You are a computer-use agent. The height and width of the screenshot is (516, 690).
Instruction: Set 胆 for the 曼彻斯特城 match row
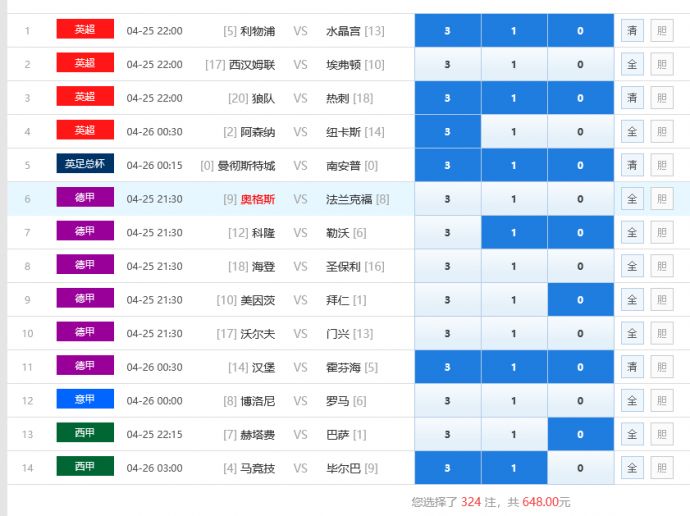(662, 165)
